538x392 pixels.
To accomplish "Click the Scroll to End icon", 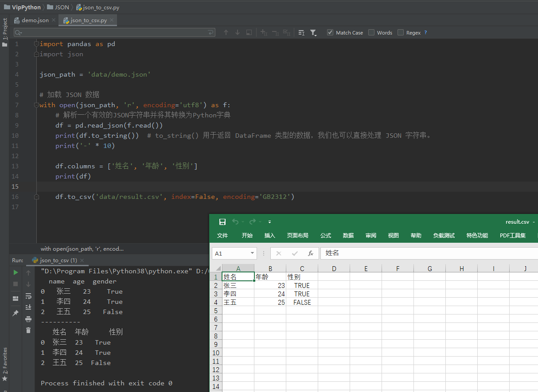I will click(x=28, y=307).
